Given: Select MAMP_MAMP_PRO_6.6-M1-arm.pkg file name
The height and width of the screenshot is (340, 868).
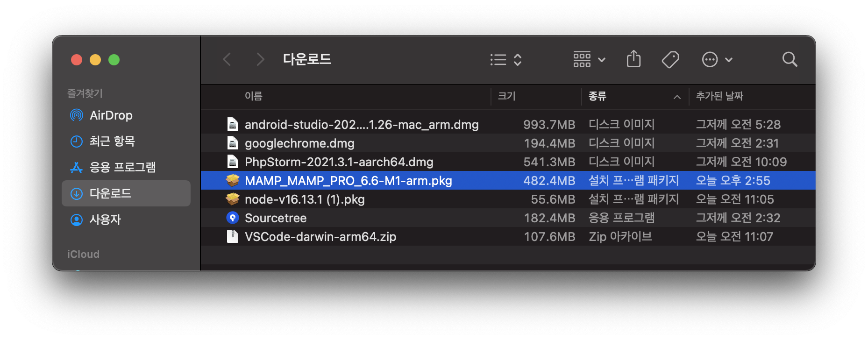Looking at the screenshot, I should (x=349, y=180).
